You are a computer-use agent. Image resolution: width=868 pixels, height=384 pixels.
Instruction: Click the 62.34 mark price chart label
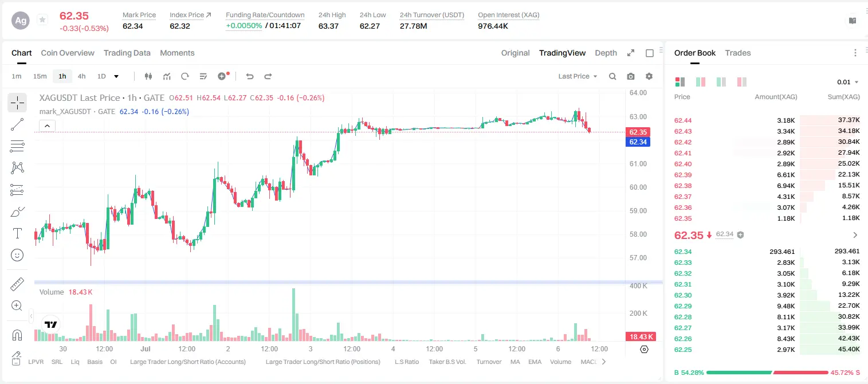pyautogui.click(x=638, y=142)
